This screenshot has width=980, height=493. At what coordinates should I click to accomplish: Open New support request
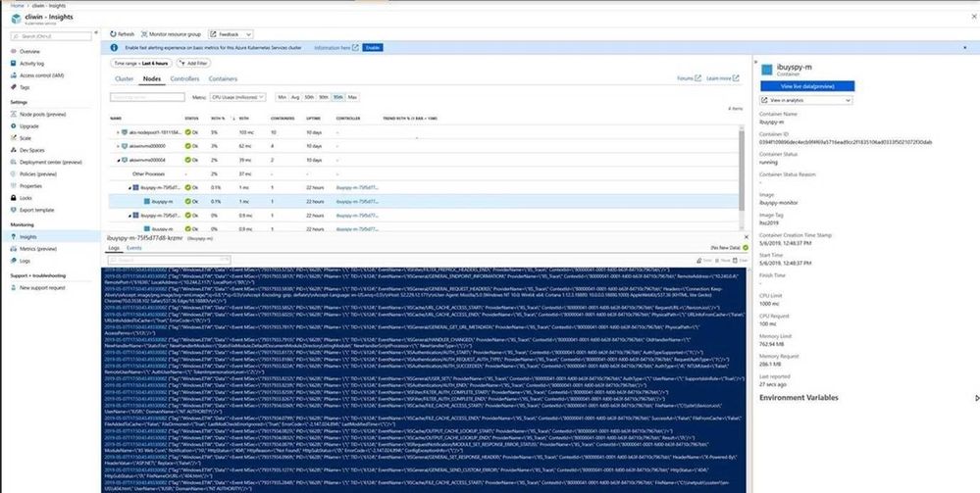(42, 287)
